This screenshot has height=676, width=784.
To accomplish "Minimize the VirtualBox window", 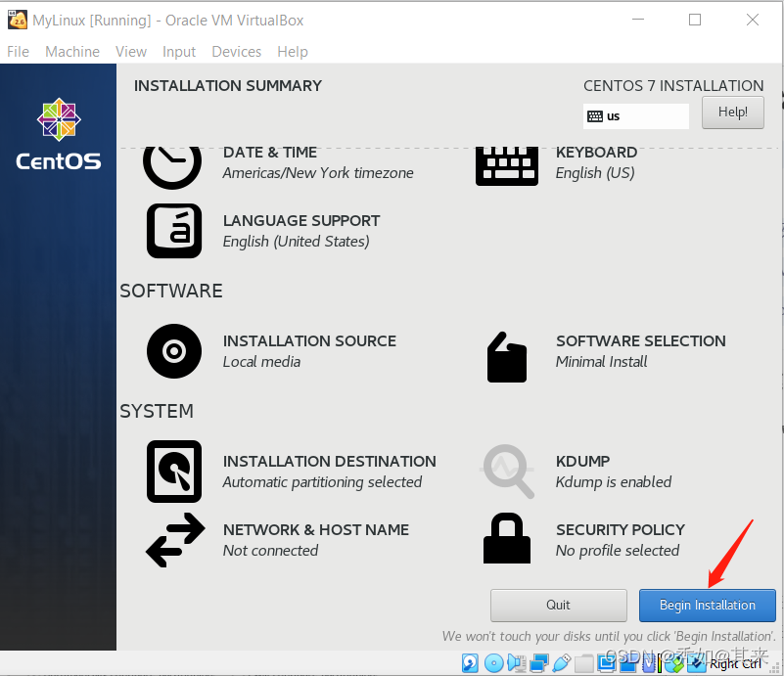I will coord(638,20).
